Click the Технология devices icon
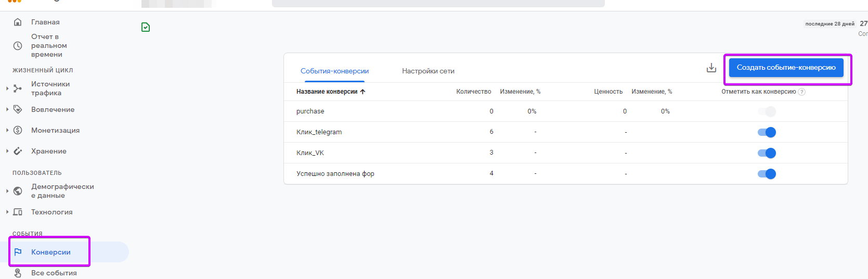This screenshot has width=868, height=279. (18, 212)
